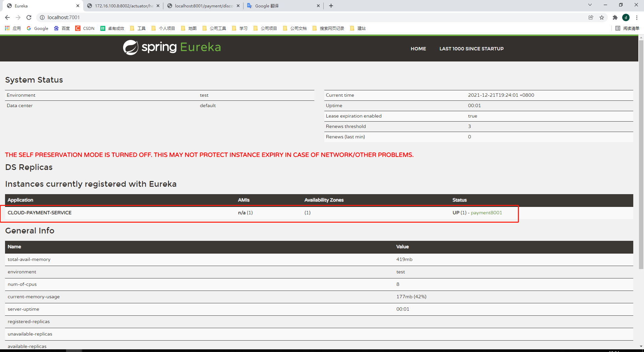This screenshot has width=644, height=352.
Task: Close the Eureka tab
Action: point(78,6)
